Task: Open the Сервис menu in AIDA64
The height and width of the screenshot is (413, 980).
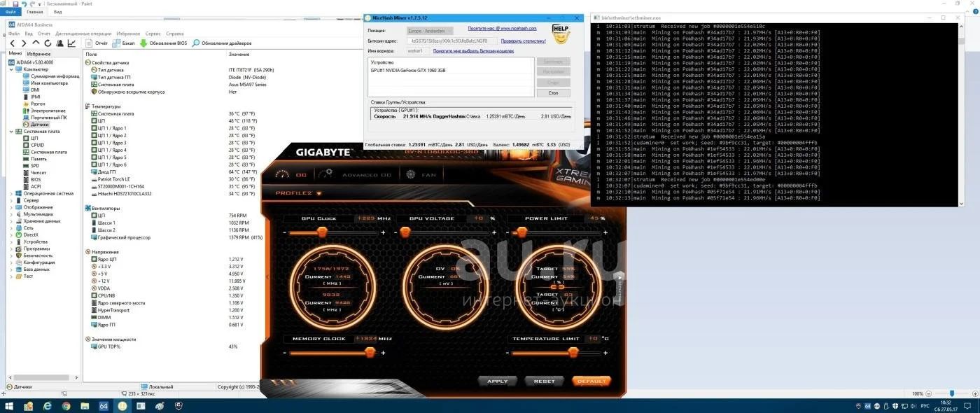Action: point(153,33)
